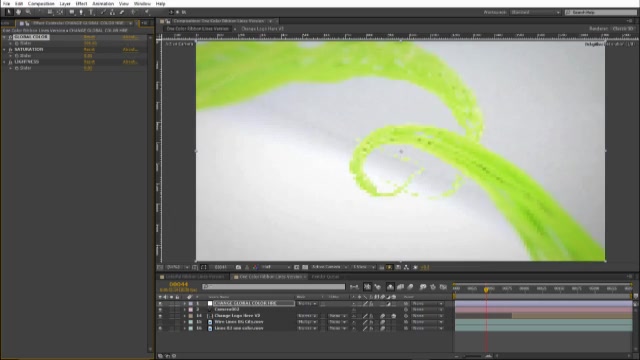Select the Zoom magnifier tool
This screenshot has height=360, width=640.
point(28,13)
